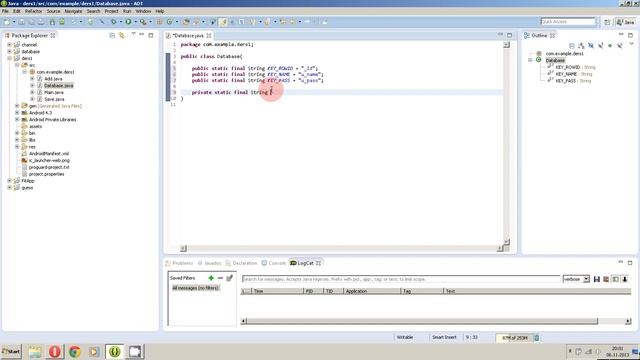
Task: Select Add.java in Package Explorer
Action: (x=53, y=79)
